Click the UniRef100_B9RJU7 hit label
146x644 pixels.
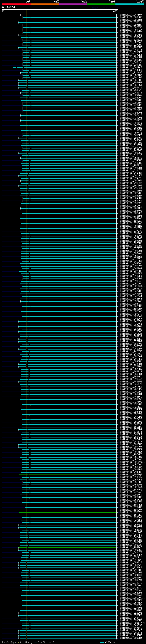131,510
